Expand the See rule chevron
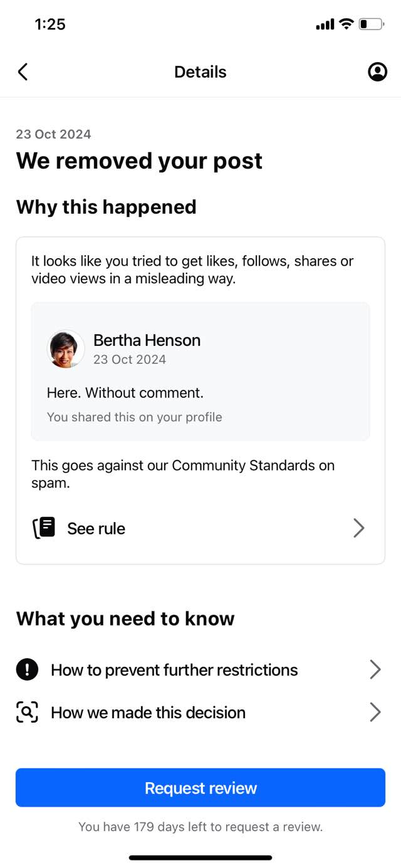This screenshot has height=868, width=401. click(359, 528)
